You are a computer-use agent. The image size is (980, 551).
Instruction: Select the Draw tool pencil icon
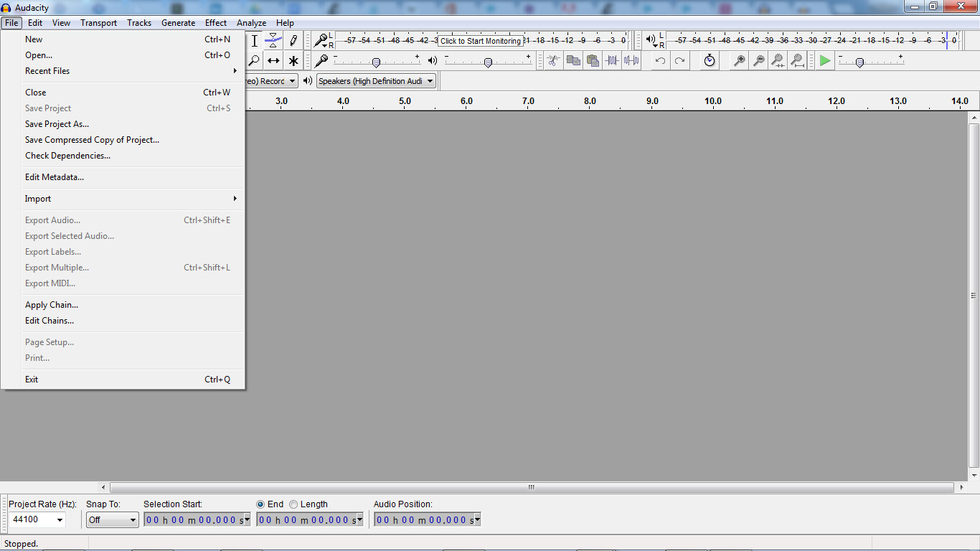[293, 41]
